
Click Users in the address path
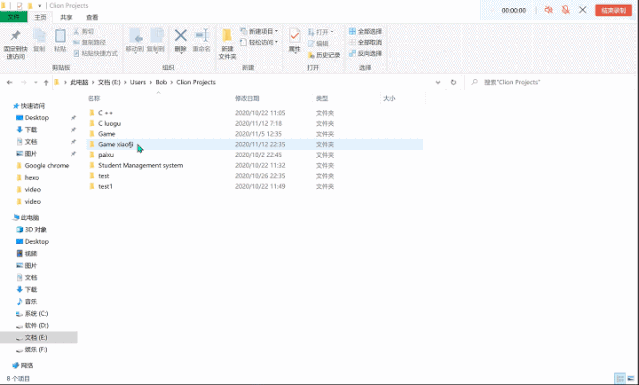coord(138,82)
